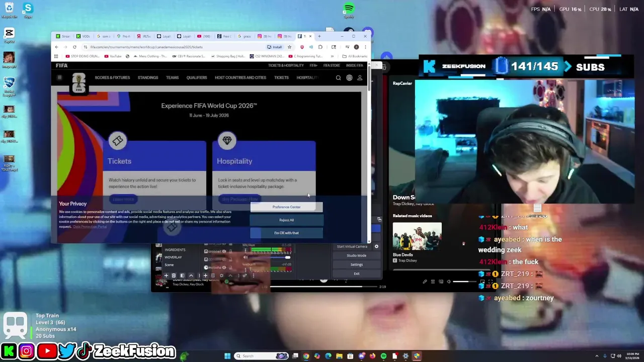Open Spotify connect to device icon
644x362 pixels.
click(441, 282)
